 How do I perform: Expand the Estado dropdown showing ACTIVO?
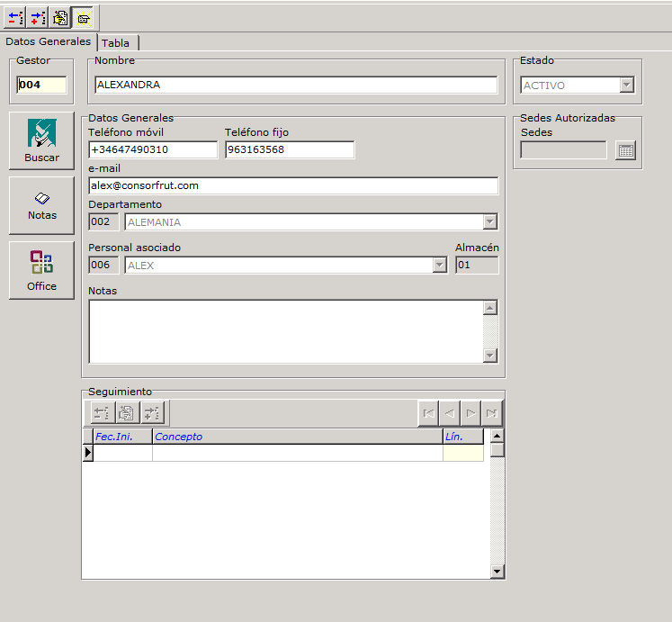pyautogui.click(x=627, y=86)
